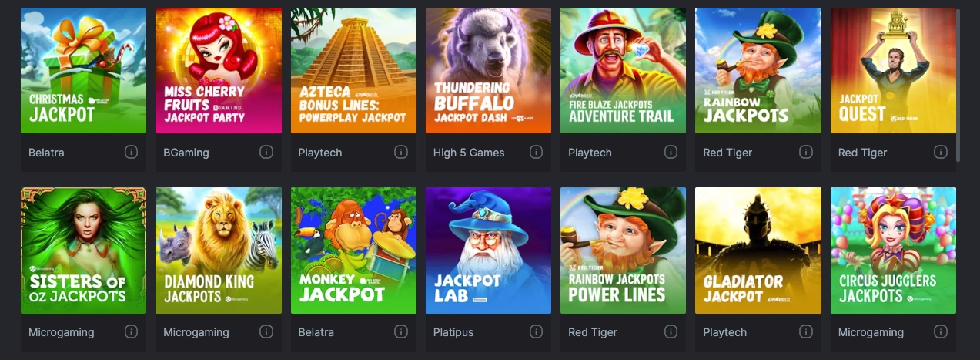Click the Playtech provider label under Gladiator Jackpot
Screen dimensions: 980x360
tap(724, 332)
